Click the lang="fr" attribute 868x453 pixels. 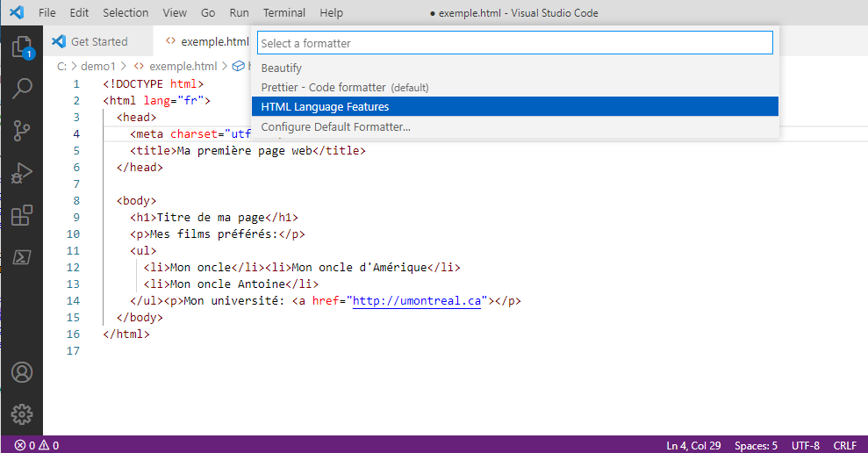tap(173, 101)
